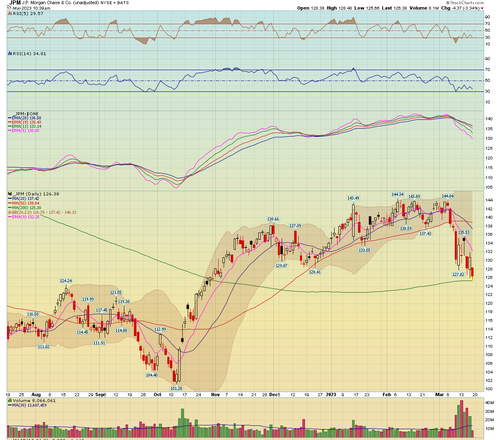
Task: Click the candlestick icon beside _JPM (Daily)
Action: click(x=10, y=194)
